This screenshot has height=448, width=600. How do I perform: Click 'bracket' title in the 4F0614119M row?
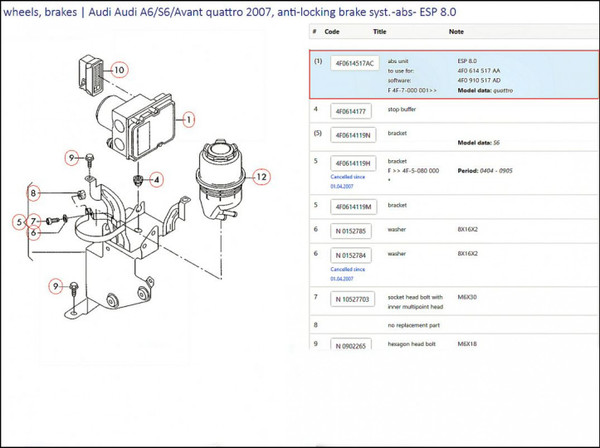397,205
